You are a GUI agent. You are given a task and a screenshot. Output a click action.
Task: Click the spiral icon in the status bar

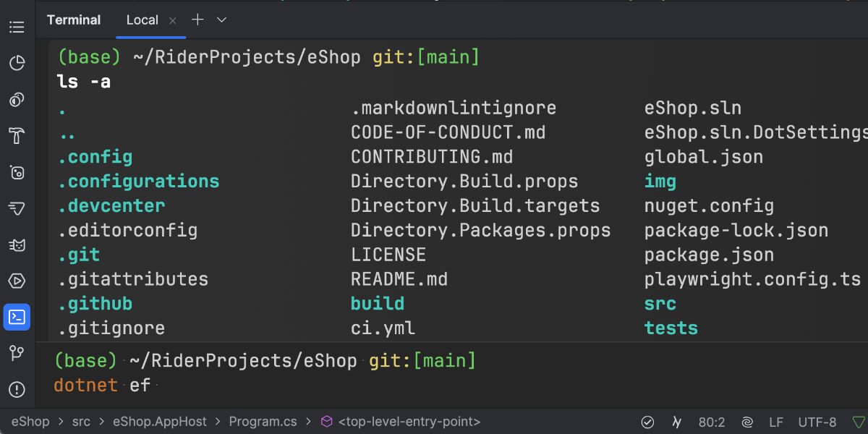click(747, 422)
